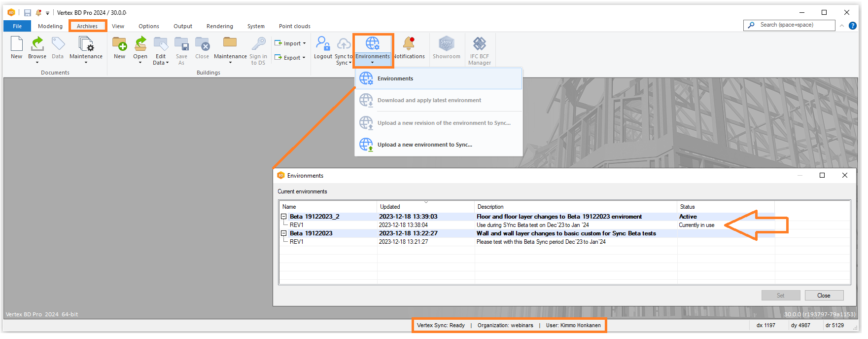Collapse the Beta 19122023_2 tree node
Image resolution: width=868 pixels, height=339 pixels.
(x=284, y=217)
